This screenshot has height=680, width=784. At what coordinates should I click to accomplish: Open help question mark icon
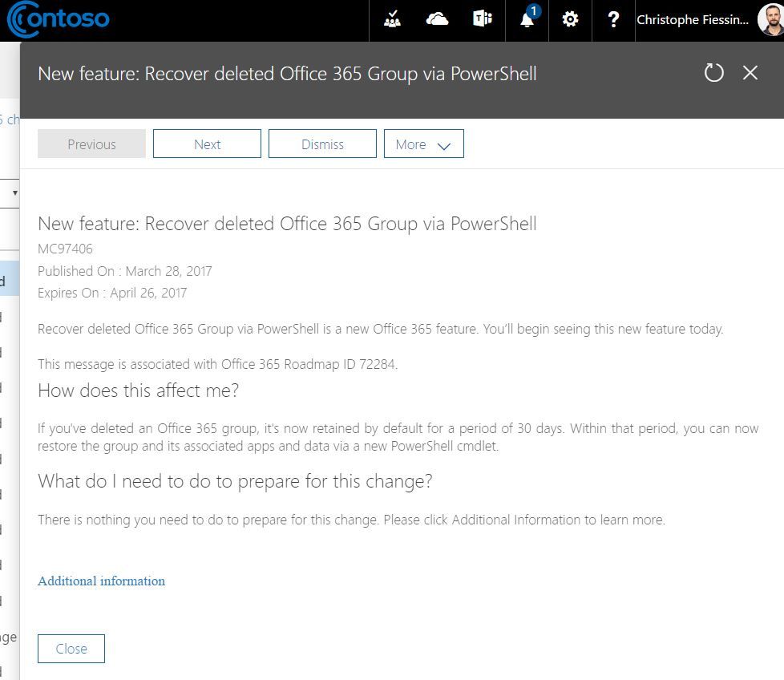click(x=613, y=19)
